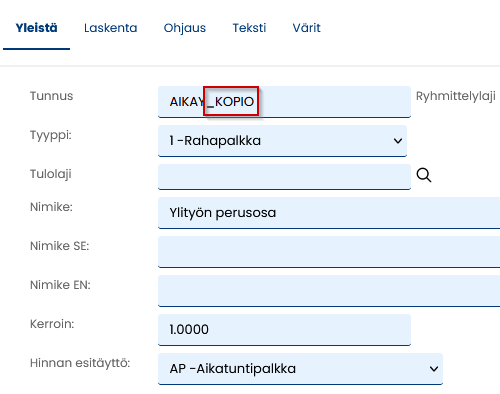500x394 pixels.
Task: Open the Teksti tab
Action: point(249,28)
